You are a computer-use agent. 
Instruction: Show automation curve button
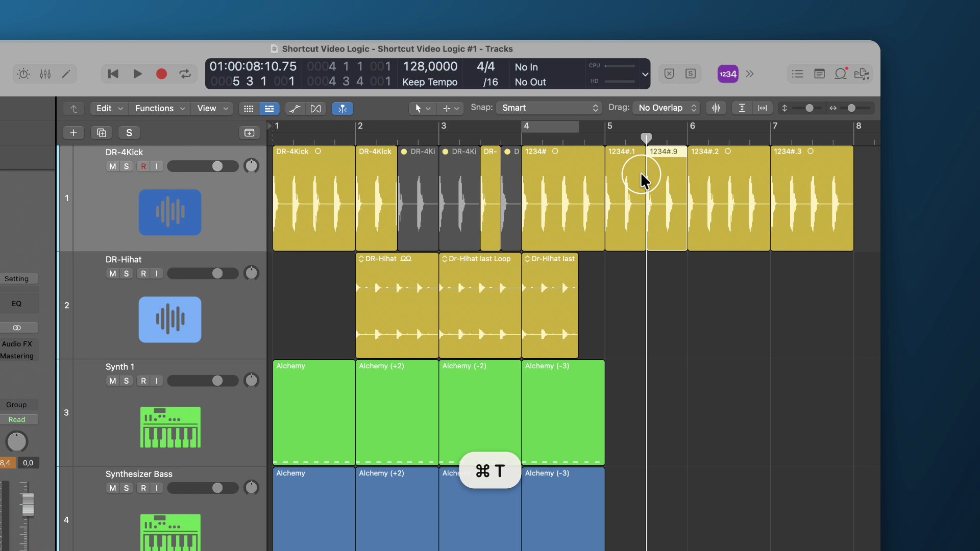[x=295, y=109]
